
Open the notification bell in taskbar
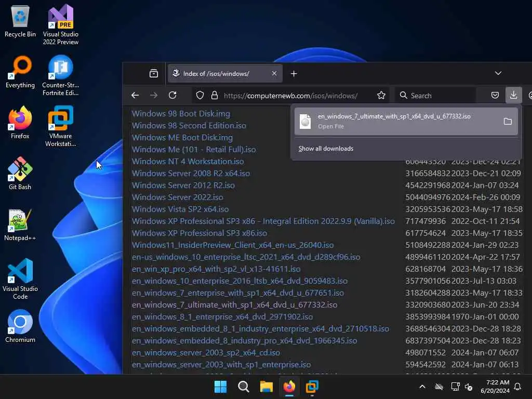click(517, 387)
